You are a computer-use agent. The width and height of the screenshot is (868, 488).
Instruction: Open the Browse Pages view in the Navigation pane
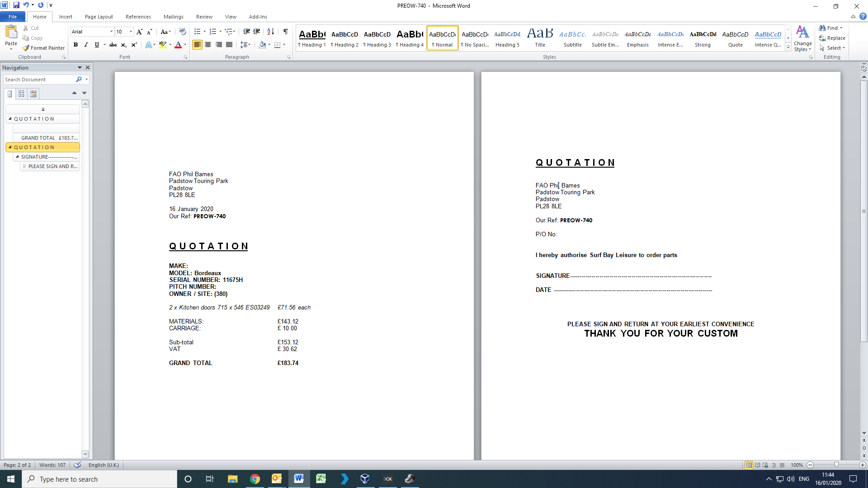[21, 94]
